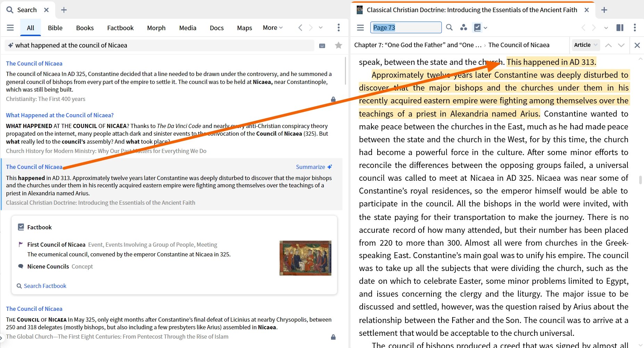Open the visual filters dots icon
This screenshot has width=644, height=348.
coord(463,27)
